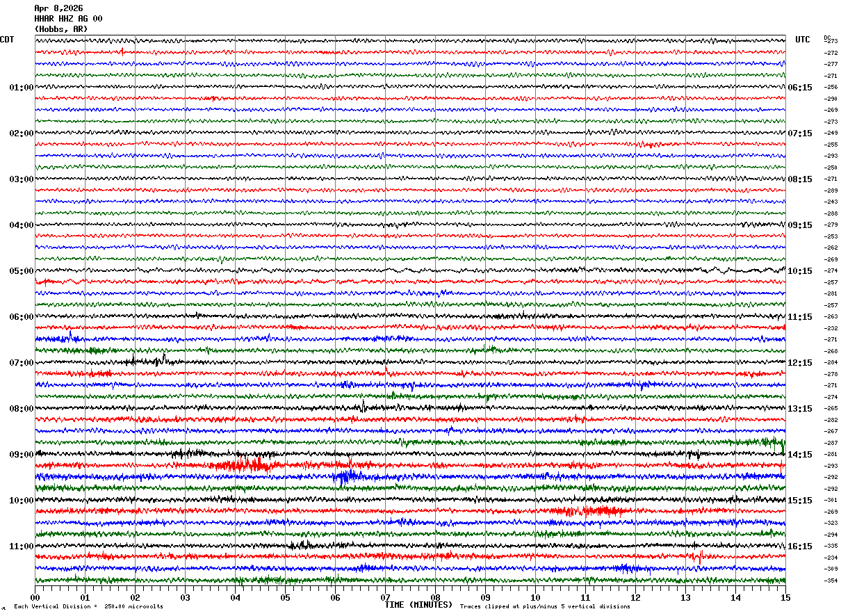The height and width of the screenshot is (616, 841).
Task: Click the '09:15' UTC time label
Action: click(x=800, y=225)
